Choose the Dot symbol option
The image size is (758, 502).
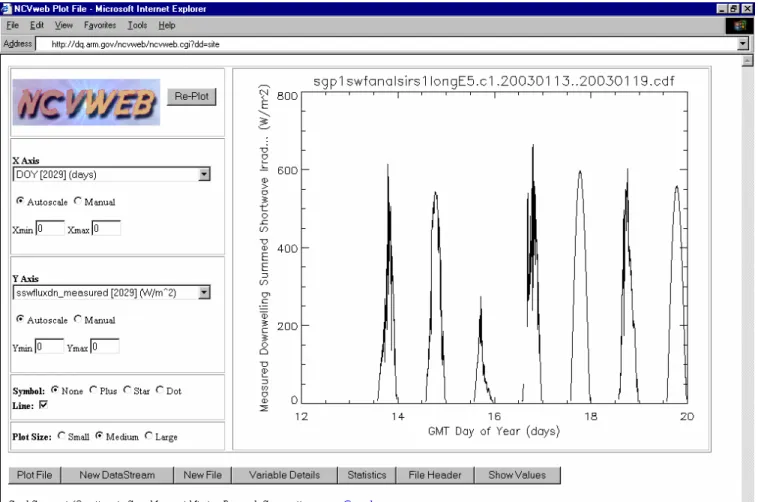tap(160, 390)
